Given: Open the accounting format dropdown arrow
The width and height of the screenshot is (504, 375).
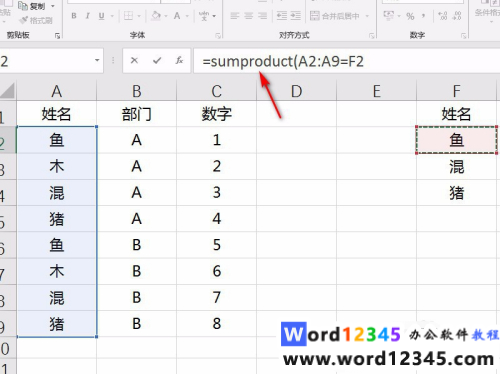Looking at the screenshot, I should pos(399,16).
